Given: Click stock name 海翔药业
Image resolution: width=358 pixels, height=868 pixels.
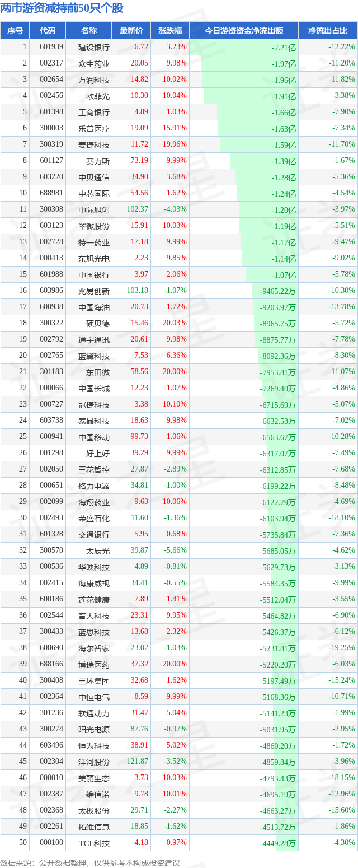Looking at the screenshot, I should tap(94, 502).
